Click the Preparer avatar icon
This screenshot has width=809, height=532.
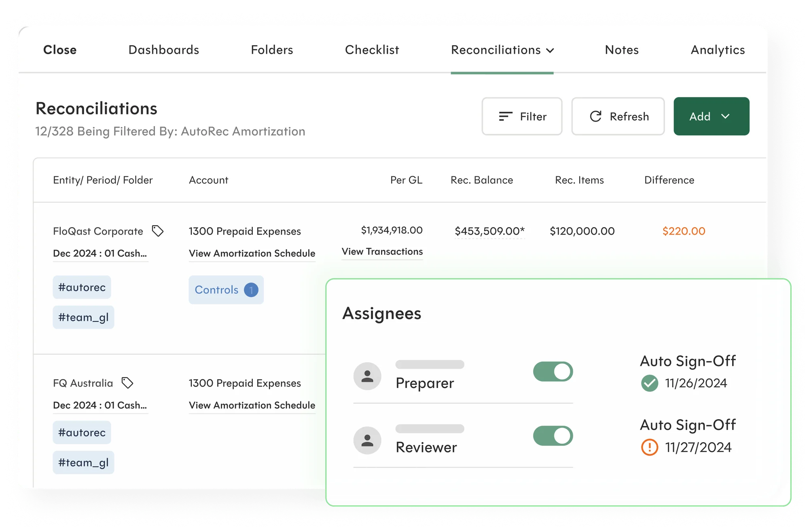pyautogui.click(x=367, y=376)
